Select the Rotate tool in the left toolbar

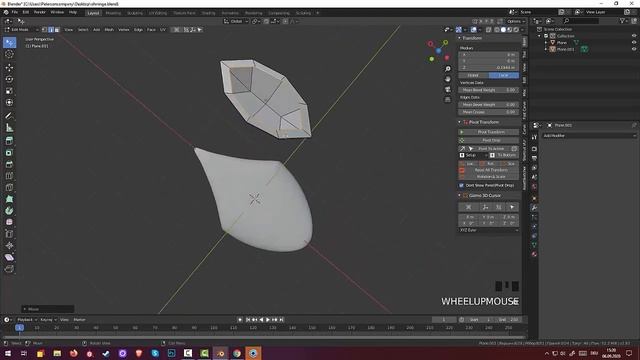pyautogui.click(x=9, y=79)
